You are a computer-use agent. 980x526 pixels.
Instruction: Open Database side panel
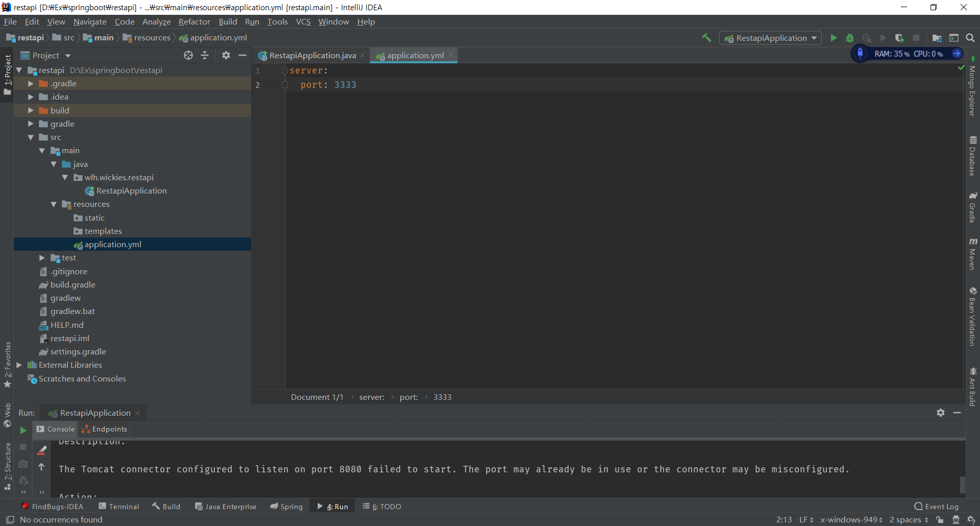pos(973,156)
